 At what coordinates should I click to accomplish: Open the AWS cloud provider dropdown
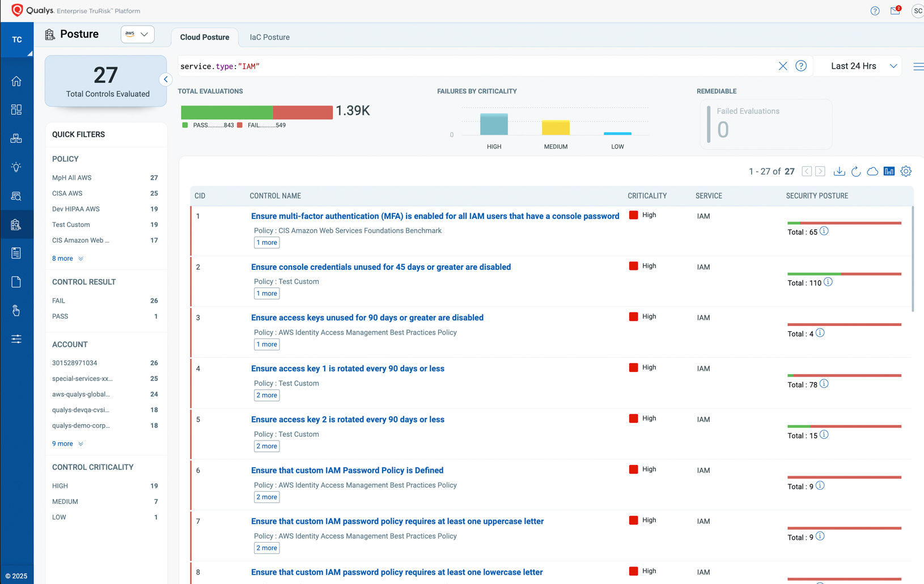pyautogui.click(x=138, y=34)
